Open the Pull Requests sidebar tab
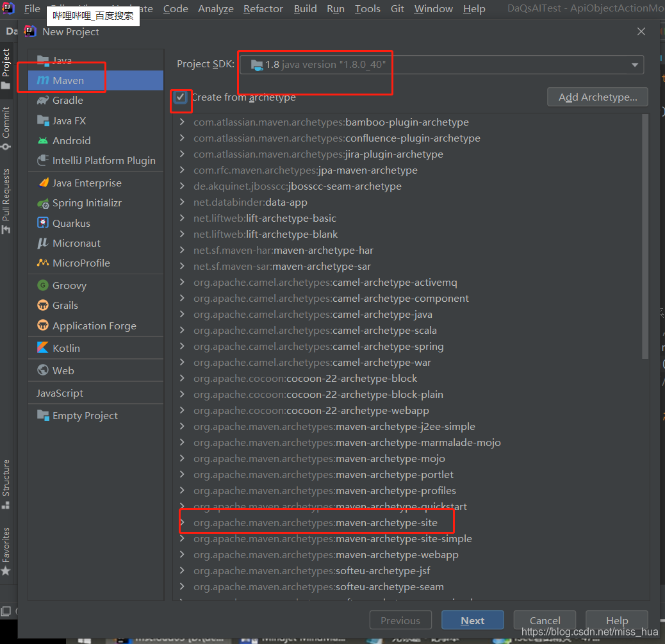 [x=6, y=201]
